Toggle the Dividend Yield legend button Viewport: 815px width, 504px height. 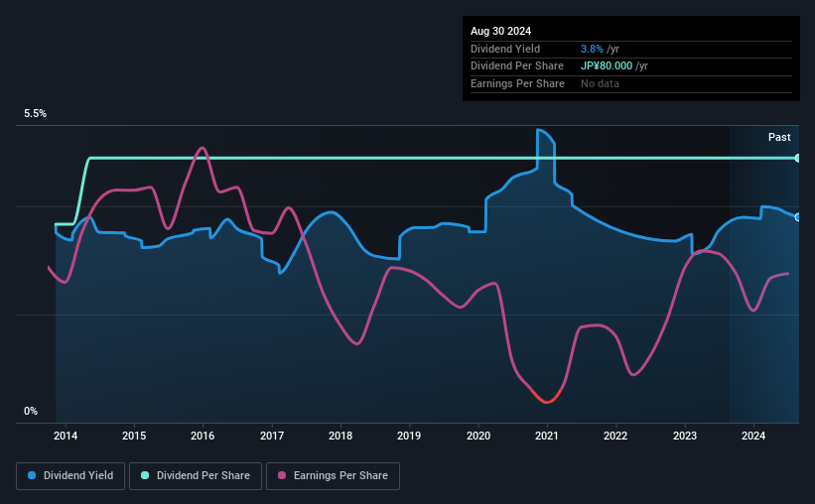[70, 475]
